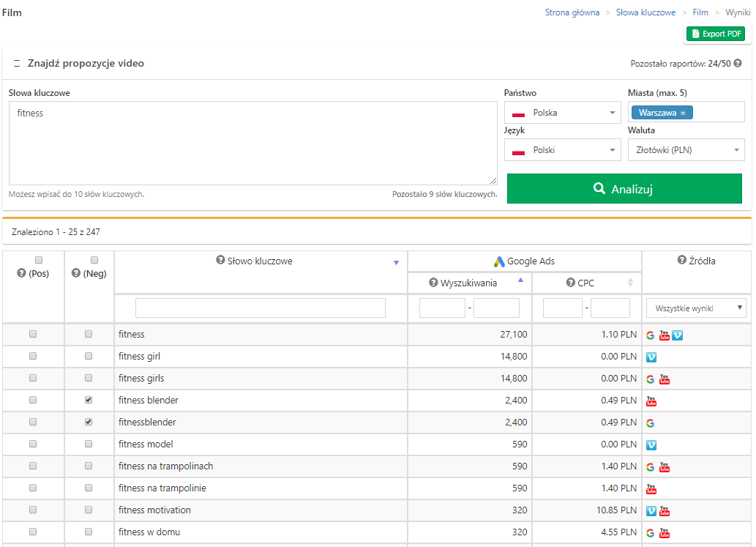Tick the Pos checkbox for the fitness row
This screenshot has height=547, width=756.
coord(33,335)
